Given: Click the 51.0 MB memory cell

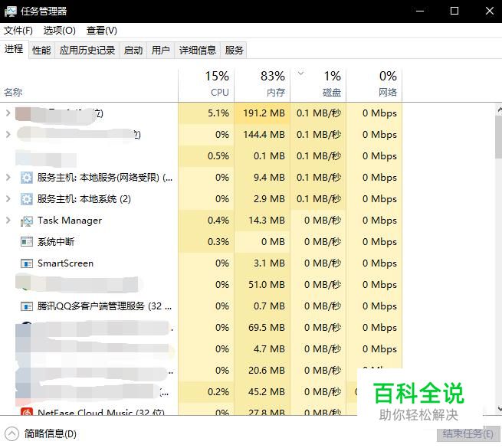Looking at the screenshot, I should (x=262, y=285).
